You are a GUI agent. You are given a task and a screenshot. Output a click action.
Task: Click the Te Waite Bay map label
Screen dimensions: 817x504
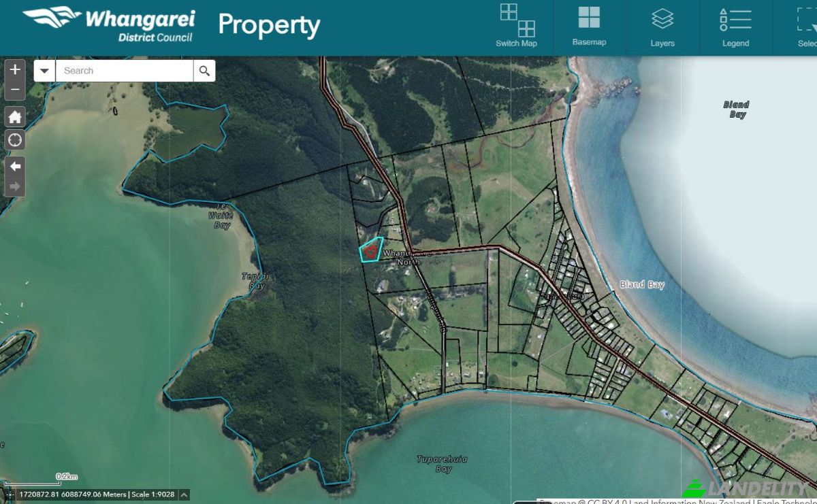[221, 216]
